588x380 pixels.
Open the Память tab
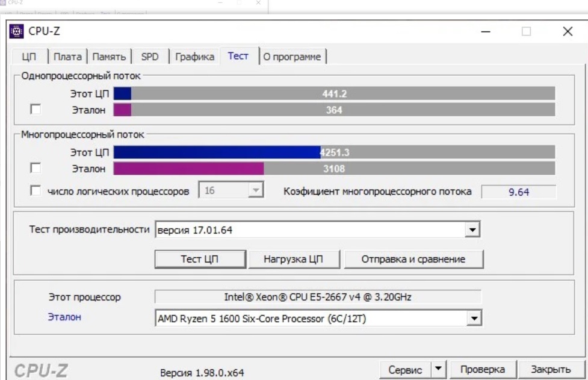click(x=109, y=57)
